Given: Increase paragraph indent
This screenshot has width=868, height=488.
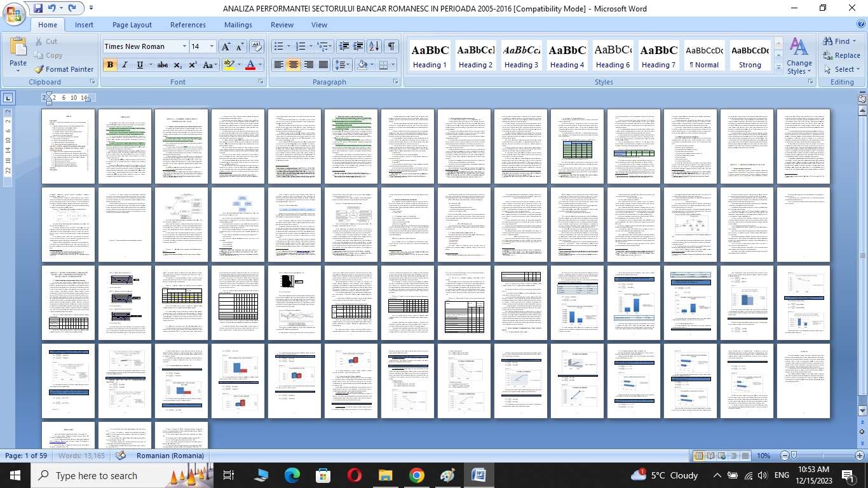Looking at the screenshot, I should pos(358,46).
